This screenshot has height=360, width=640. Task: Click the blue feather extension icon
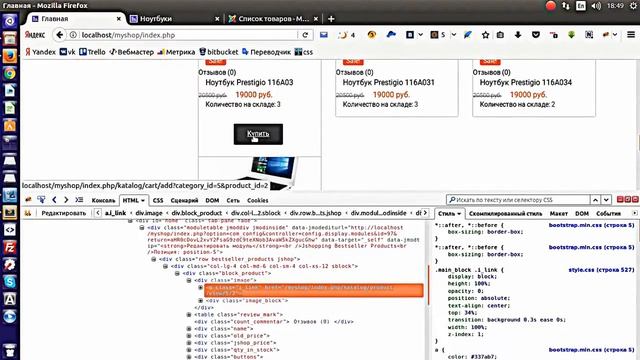click(x=468, y=35)
